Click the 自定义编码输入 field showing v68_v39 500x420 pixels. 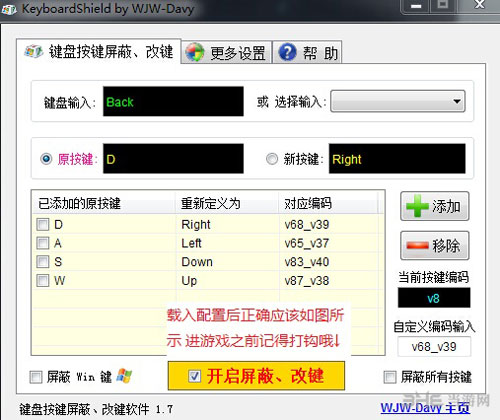[434, 347]
